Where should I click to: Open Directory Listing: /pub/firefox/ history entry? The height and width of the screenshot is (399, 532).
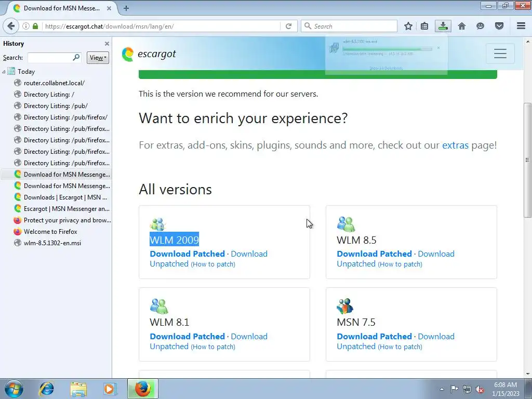[x=65, y=117]
